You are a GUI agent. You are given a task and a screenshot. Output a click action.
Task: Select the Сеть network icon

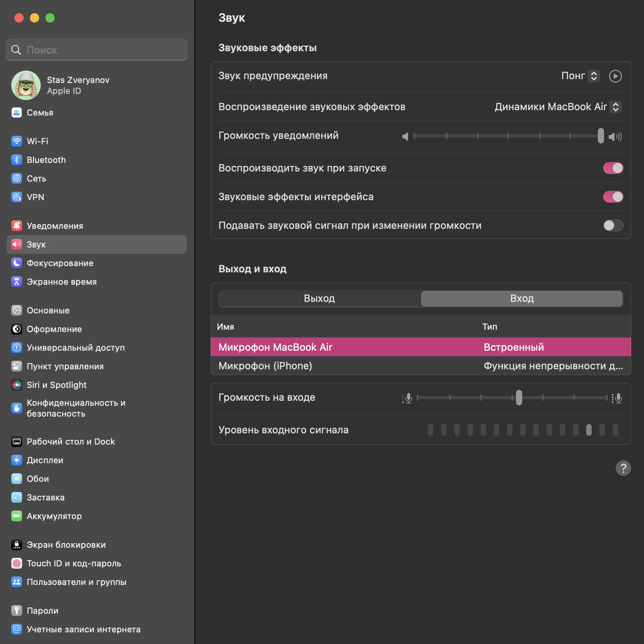(17, 178)
